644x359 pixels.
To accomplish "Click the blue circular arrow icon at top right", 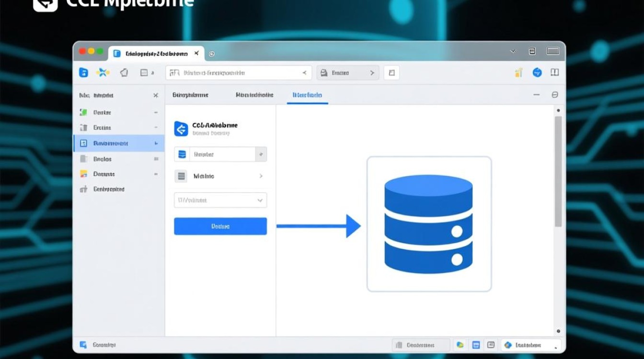I will click(537, 73).
